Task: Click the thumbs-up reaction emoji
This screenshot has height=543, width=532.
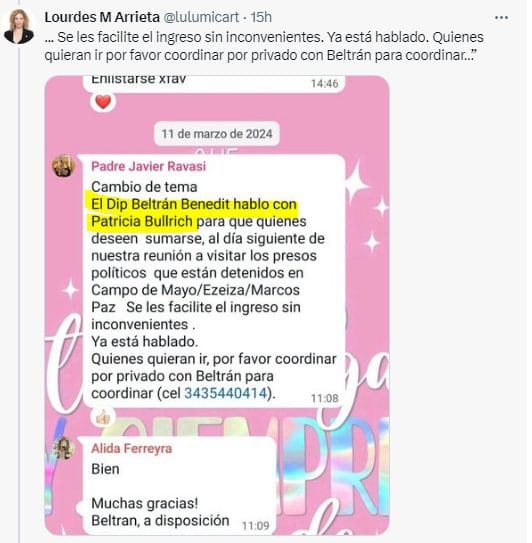Action: click(103, 418)
